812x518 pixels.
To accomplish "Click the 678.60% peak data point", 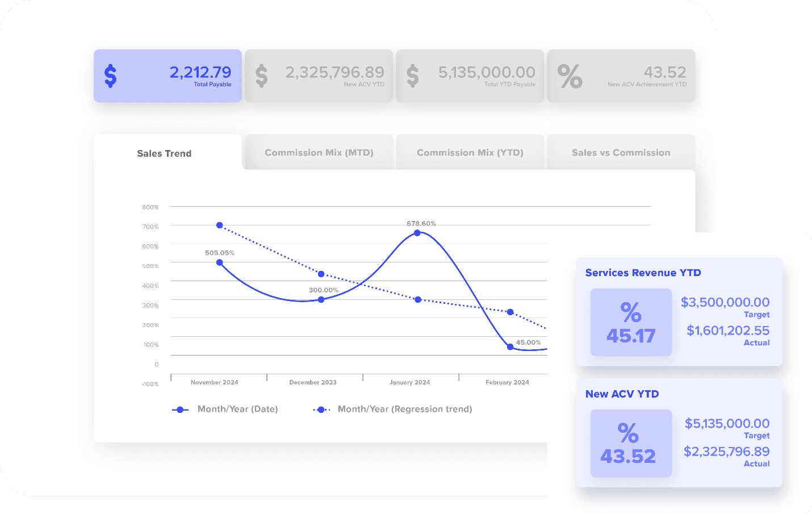I will click(x=417, y=233).
